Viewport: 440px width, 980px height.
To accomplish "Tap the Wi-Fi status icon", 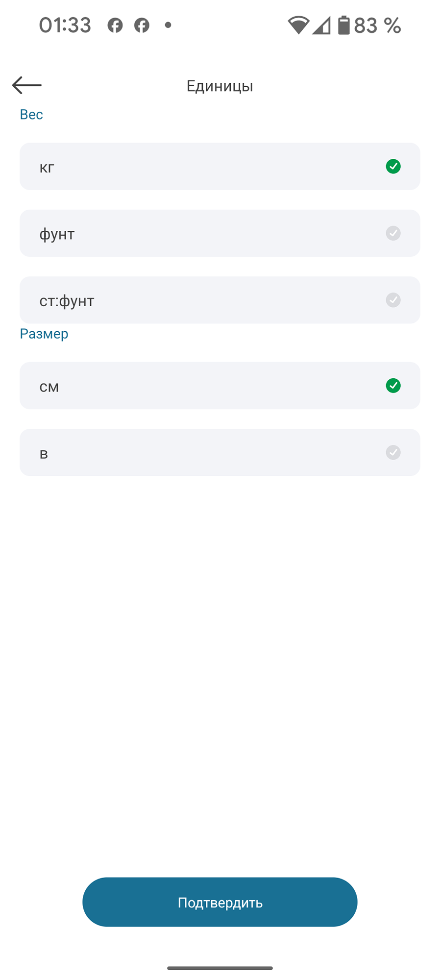I will [298, 25].
